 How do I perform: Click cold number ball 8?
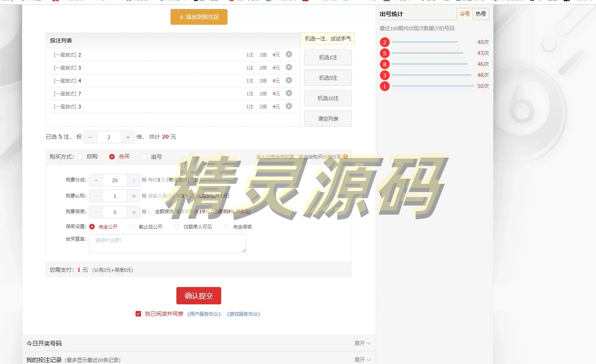click(385, 64)
